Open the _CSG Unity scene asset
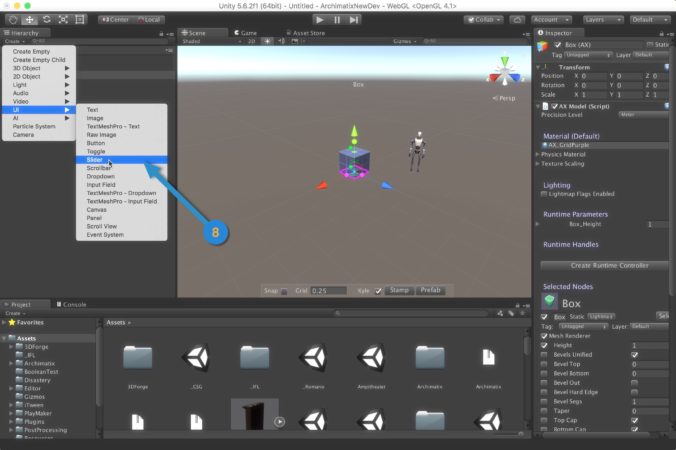The image size is (676, 450). [196, 357]
